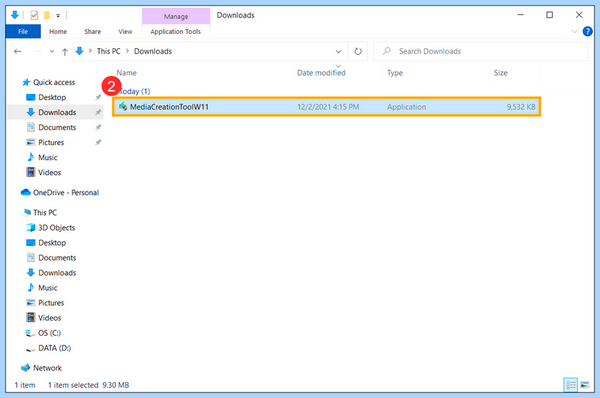This screenshot has width=600, height=398.
Task: Open Desktop under Quick access
Action: 52,97
